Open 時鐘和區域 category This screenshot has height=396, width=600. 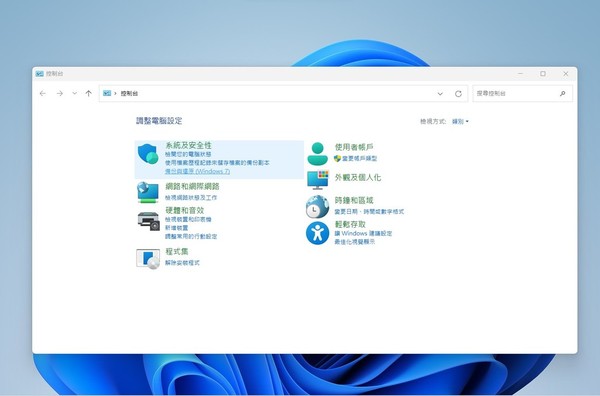pos(354,200)
